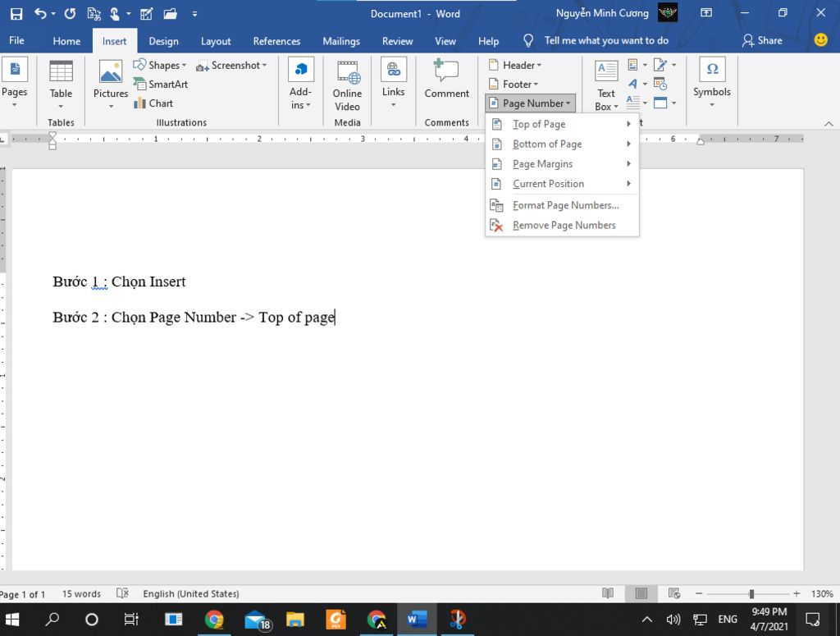Switch to the View tab

445,41
